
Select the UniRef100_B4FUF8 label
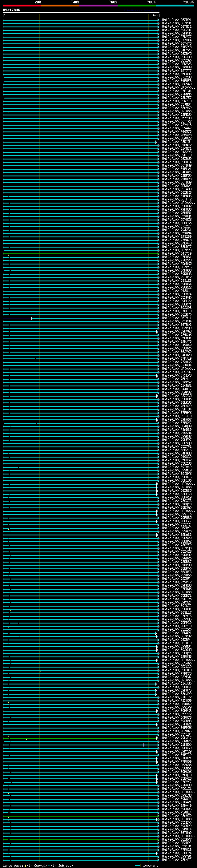pyautogui.click(x=176, y=81)
